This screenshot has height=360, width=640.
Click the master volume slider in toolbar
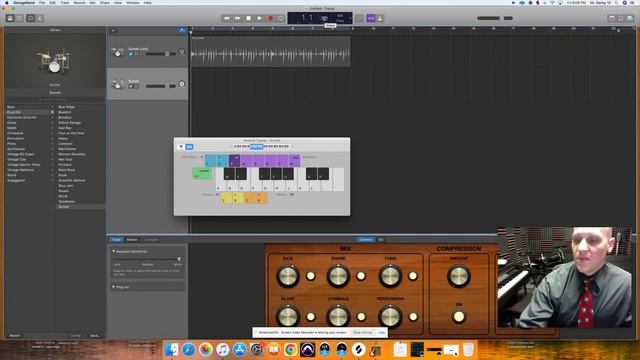pos(495,18)
